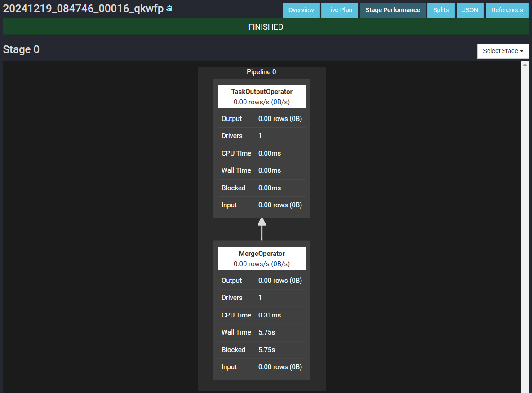
Task: Click TaskOutputOperator's Input value
Action: point(280,205)
